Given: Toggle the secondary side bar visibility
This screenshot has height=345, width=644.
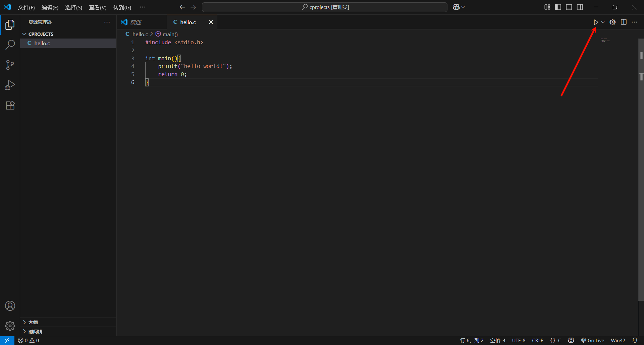Looking at the screenshot, I should [580, 7].
